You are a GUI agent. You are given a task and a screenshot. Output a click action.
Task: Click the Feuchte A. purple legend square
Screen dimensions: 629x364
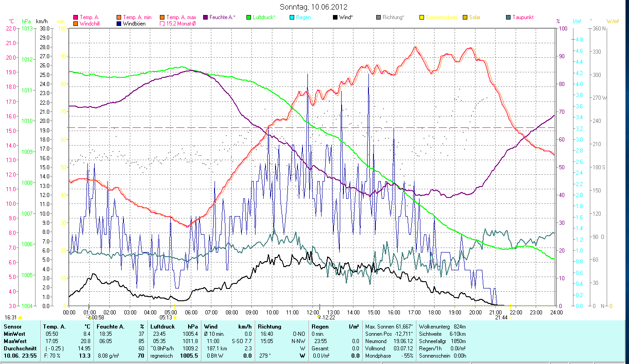tap(205, 17)
